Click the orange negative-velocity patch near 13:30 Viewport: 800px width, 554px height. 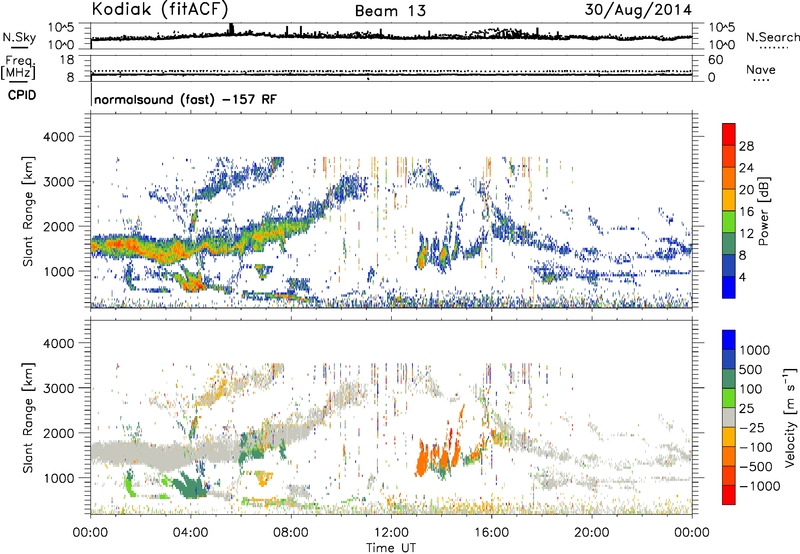(x=423, y=459)
